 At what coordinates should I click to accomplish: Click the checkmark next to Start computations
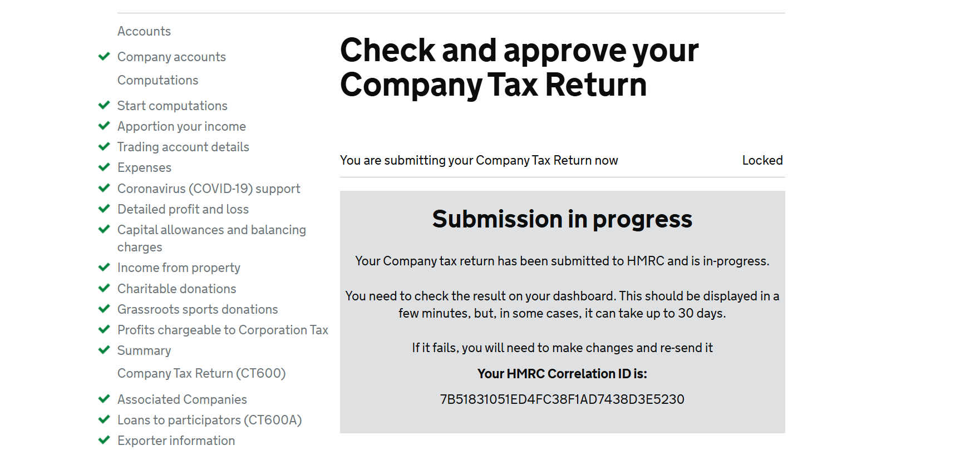pyautogui.click(x=104, y=105)
